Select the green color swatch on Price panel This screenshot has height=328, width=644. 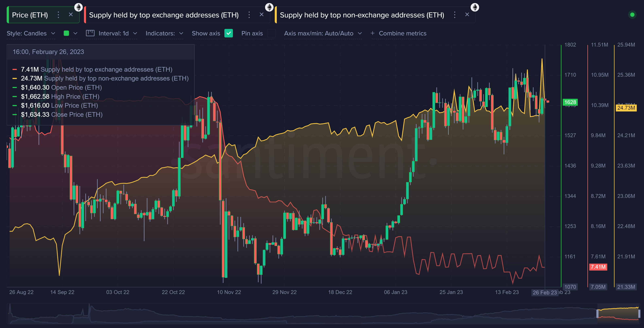click(65, 33)
